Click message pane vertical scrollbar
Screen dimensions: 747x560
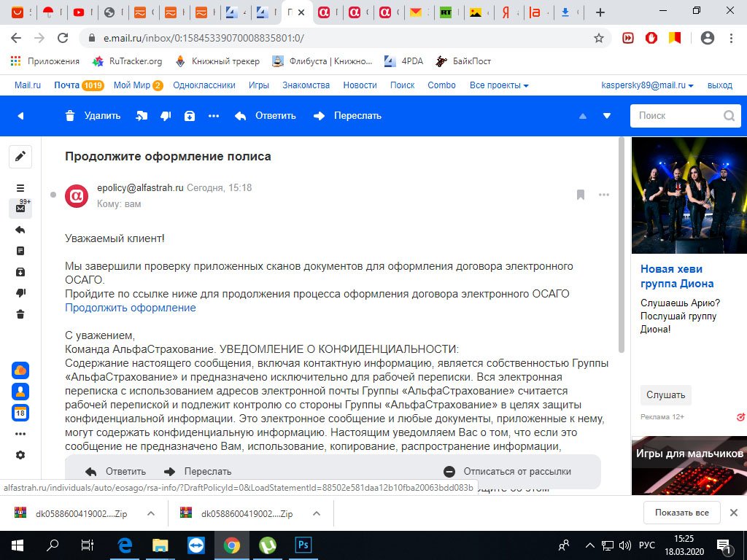[x=622, y=245]
